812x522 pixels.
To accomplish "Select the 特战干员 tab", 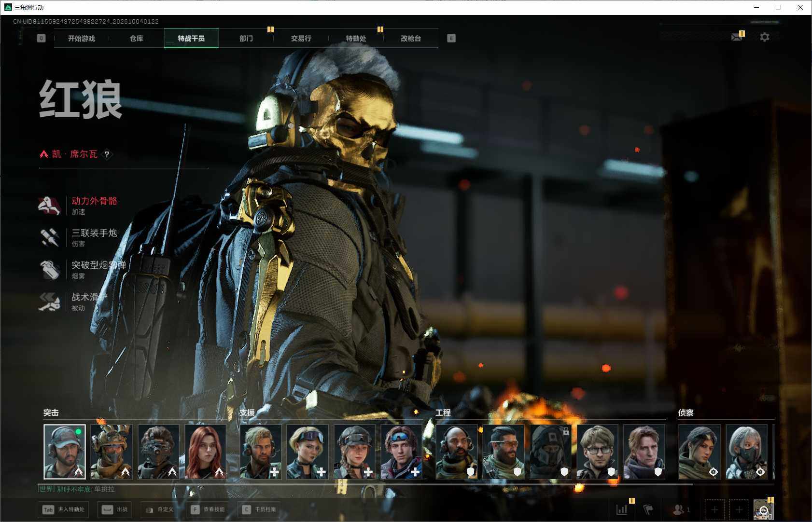I will click(x=191, y=38).
